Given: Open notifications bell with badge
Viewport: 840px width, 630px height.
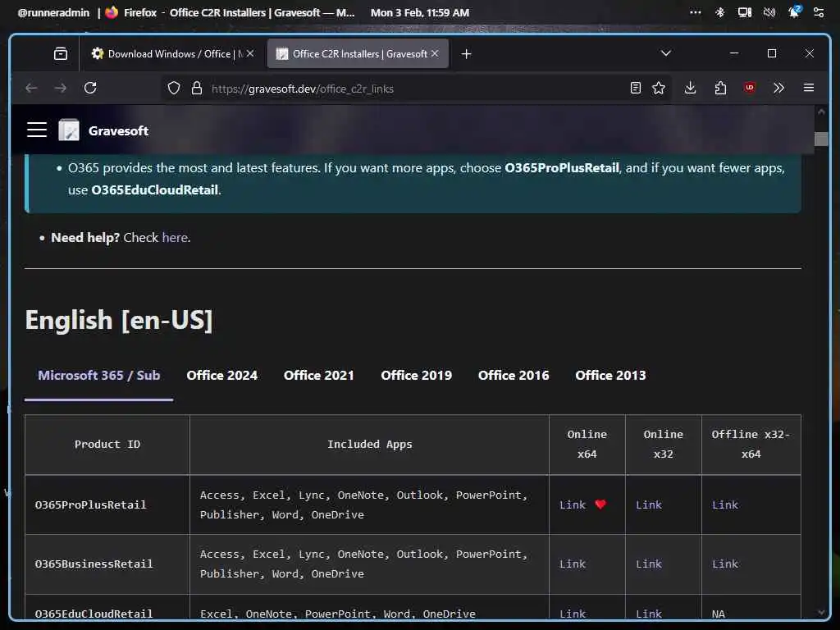Looking at the screenshot, I should point(794,11).
